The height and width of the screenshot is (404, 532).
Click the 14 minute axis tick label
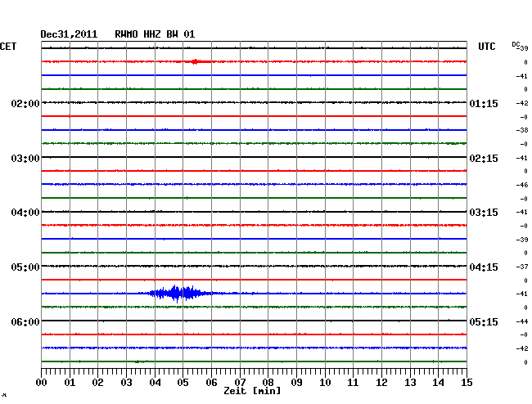(x=438, y=382)
